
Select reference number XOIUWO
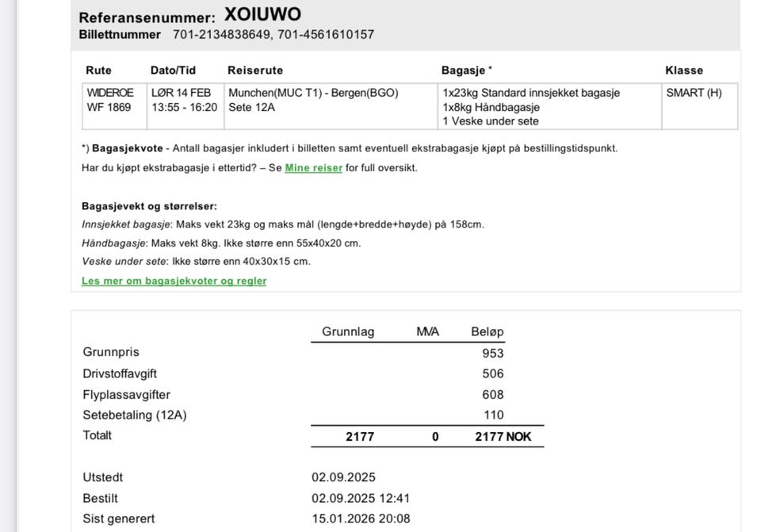pyautogui.click(x=262, y=14)
